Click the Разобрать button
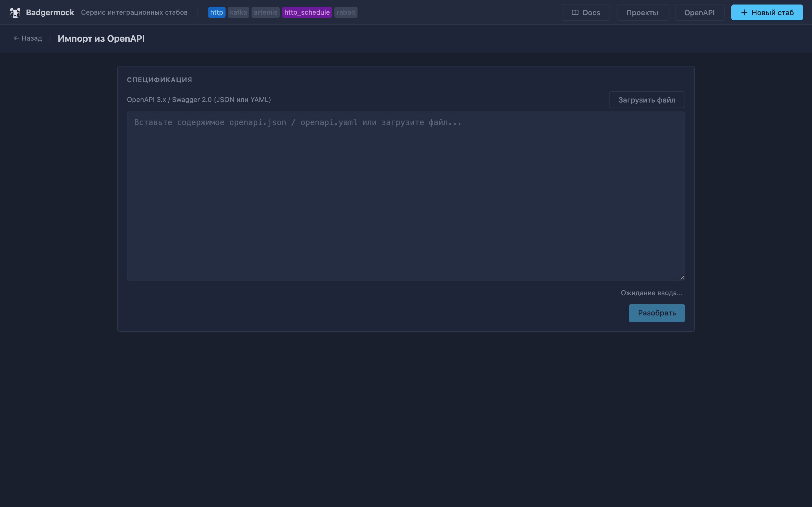 (657, 313)
